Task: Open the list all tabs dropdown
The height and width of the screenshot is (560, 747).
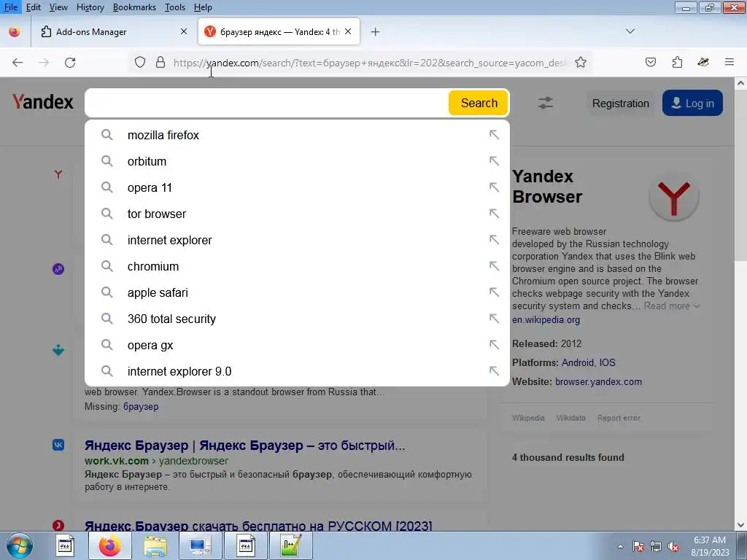Action: [x=630, y=31]
